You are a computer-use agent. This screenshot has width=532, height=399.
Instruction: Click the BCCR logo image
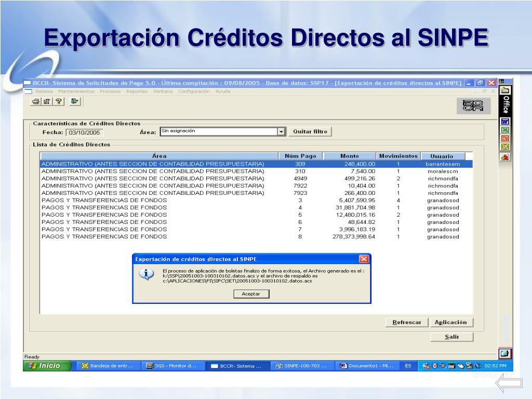[x=473, y=106]
